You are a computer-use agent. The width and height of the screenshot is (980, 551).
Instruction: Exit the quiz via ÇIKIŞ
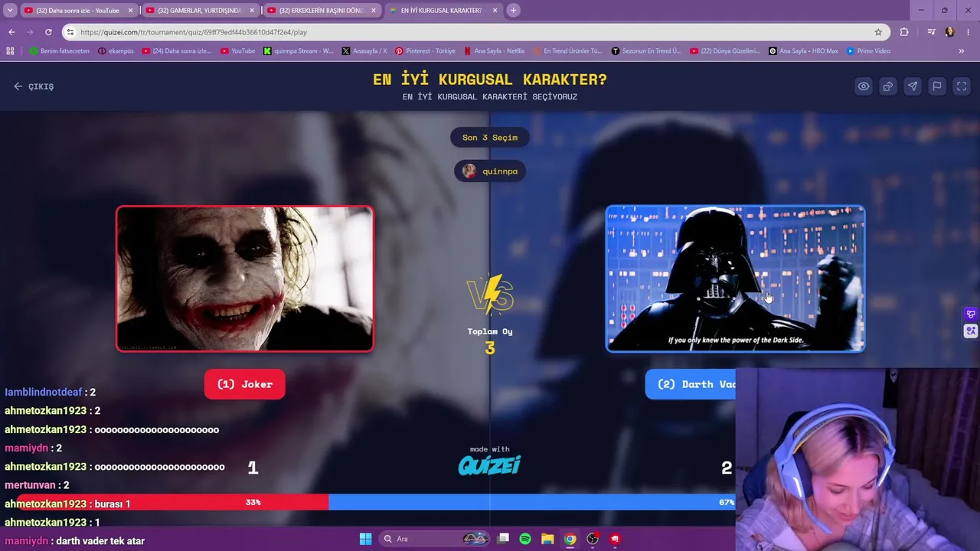tap(34, 86)
